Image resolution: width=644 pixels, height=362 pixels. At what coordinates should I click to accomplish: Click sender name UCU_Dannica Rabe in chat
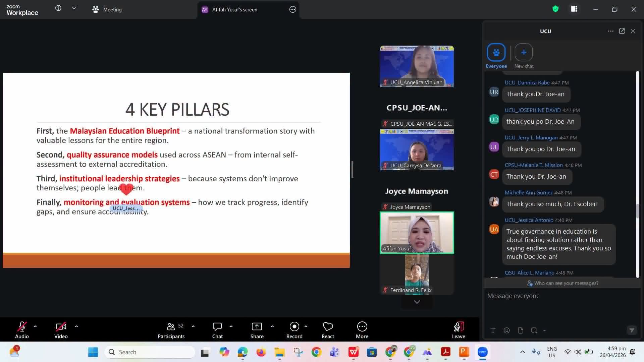click(x=527, y=83)
